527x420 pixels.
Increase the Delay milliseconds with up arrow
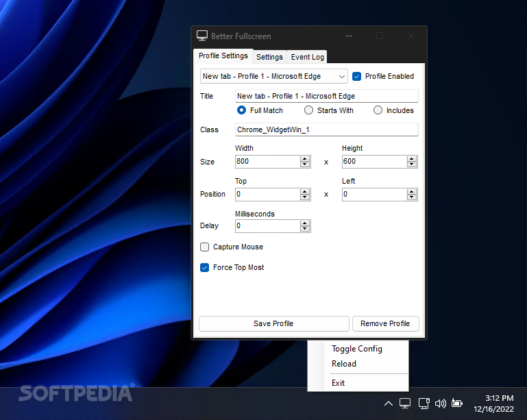tap(305, 223)
